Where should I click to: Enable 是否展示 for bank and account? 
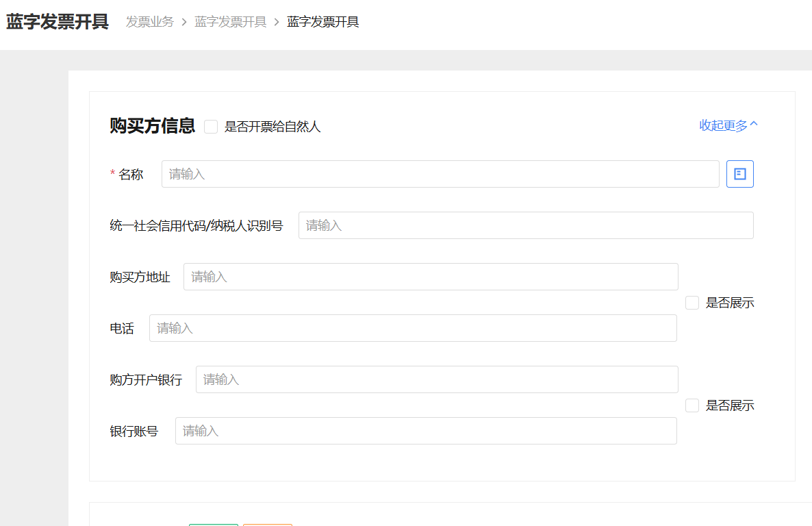click(692, 405)
